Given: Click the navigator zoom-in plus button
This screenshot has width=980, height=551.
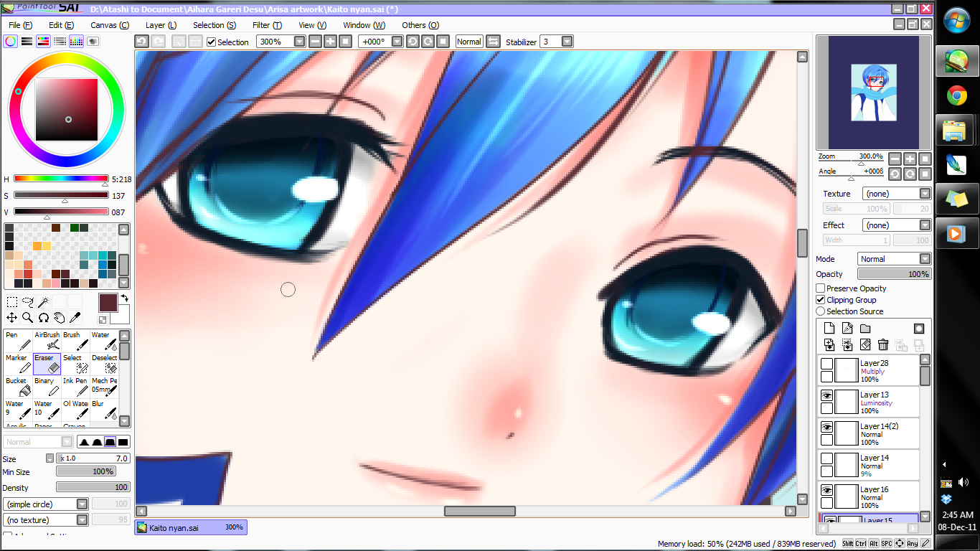Looking at the screenshot, I should 910,159.
